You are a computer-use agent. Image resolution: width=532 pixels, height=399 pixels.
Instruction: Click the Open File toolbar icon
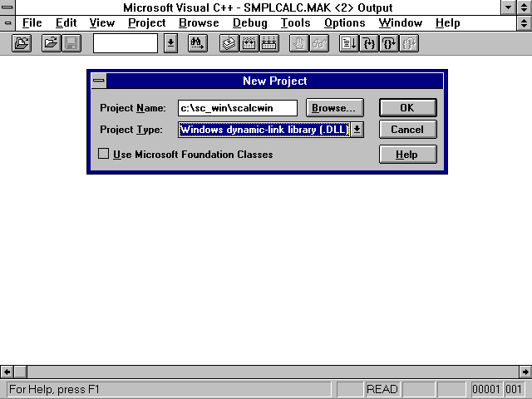[51, 43]
